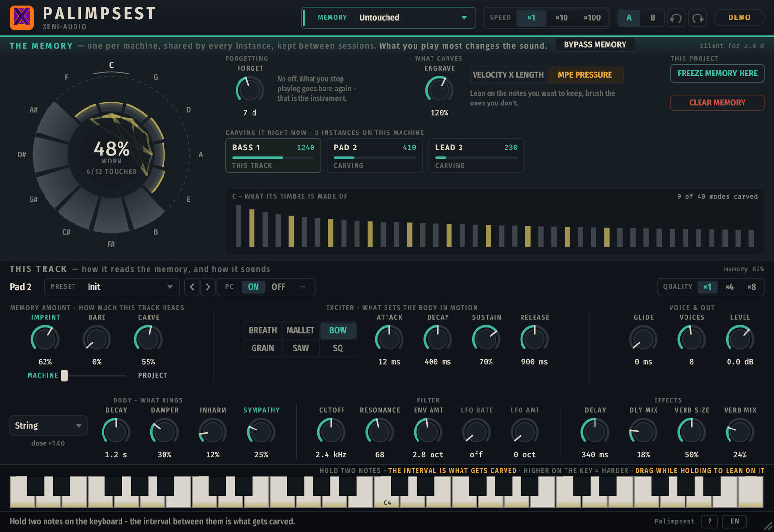Click the Palimpsest X logo icon
The image size is (774, 532).
22,18
